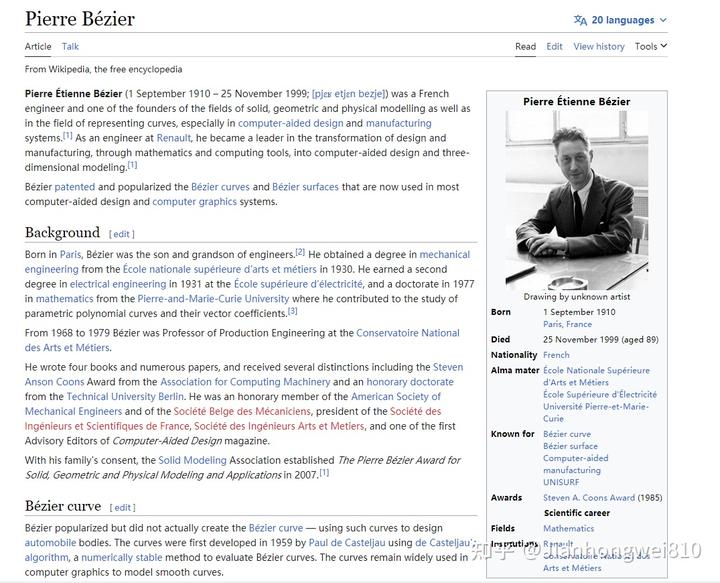Screen dimensions: 720x583
Task: Open the Edit tab
Action: [554, 46]
